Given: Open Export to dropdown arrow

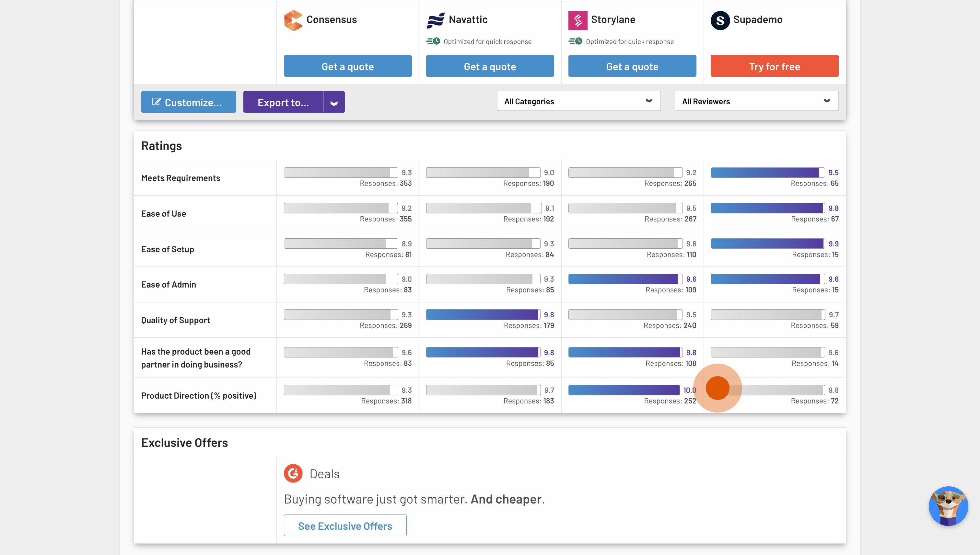Looking at the screenshot, I should 334,102.
